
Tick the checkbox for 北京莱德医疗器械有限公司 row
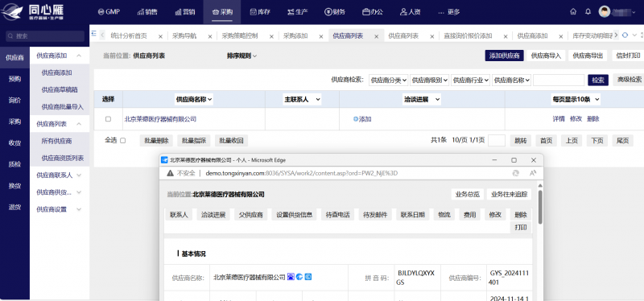109,119
